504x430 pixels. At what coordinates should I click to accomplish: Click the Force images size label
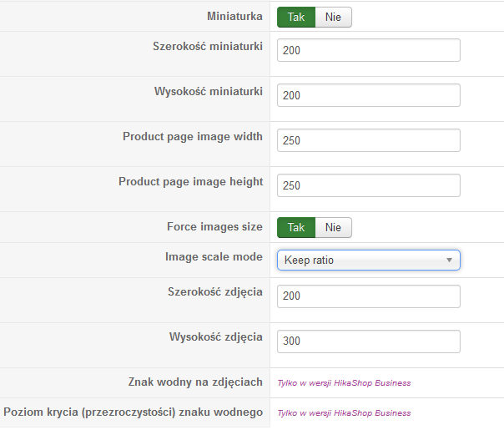pyautogui.click(x=214, y=226)
